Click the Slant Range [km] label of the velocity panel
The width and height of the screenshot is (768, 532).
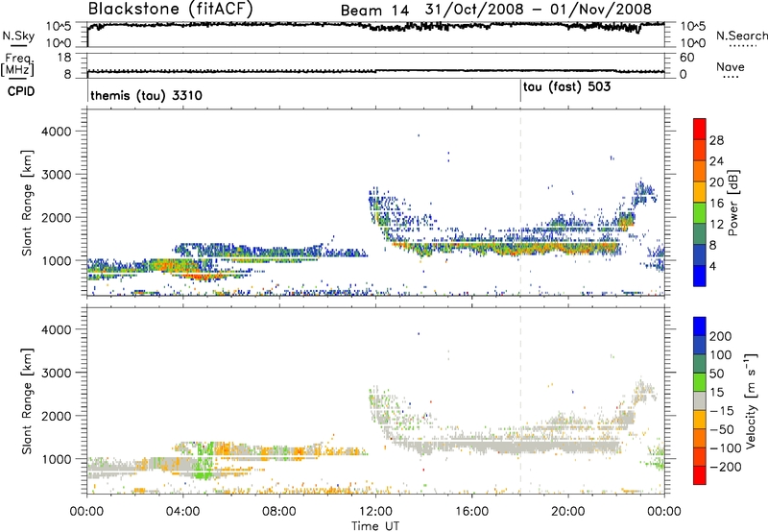27,400
